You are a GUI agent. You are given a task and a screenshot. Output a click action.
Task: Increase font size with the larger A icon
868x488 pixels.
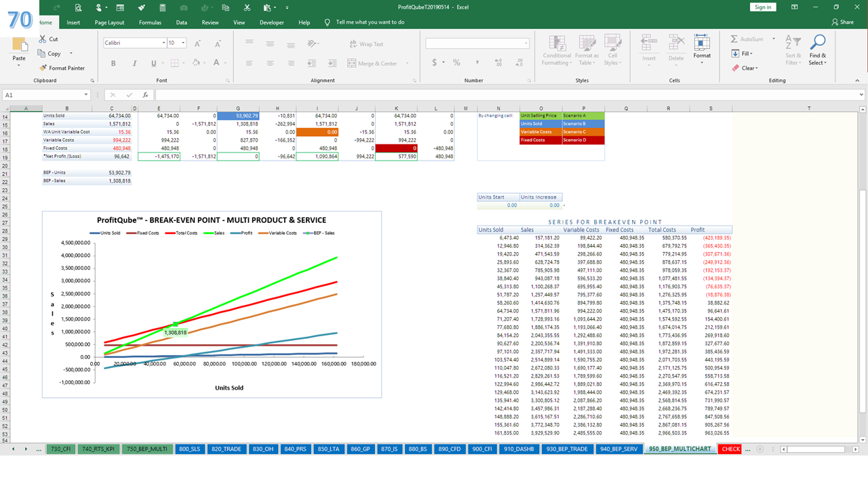pos(197,43)
